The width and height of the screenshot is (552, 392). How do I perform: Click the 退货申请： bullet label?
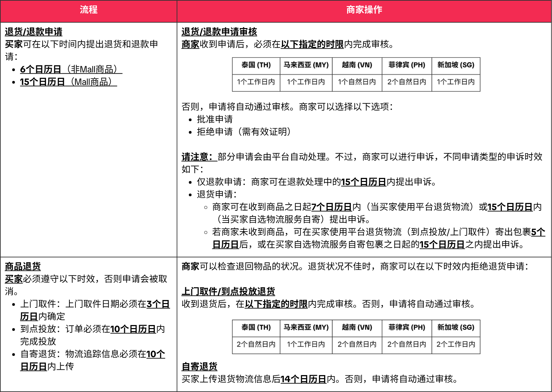tap(217, 194)
